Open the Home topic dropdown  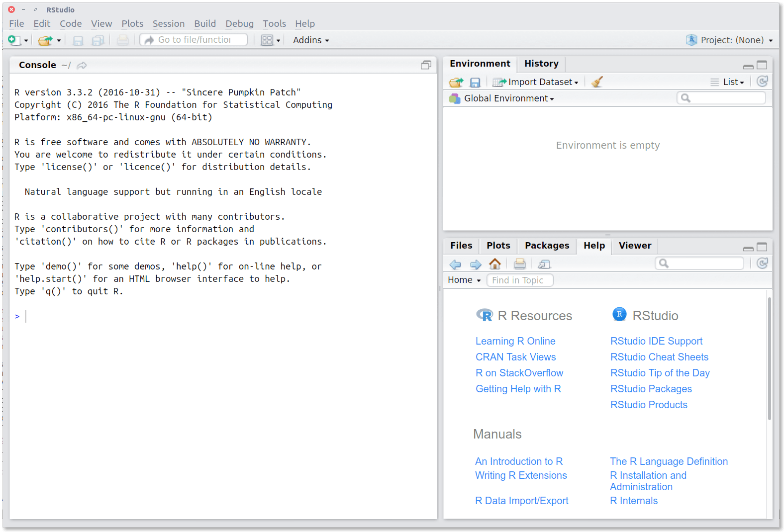coord(464,280)
